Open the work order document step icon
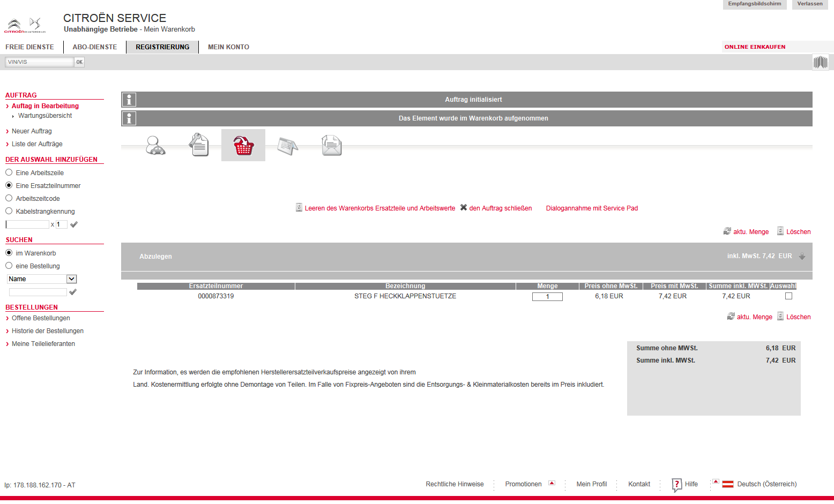This screenshot has height=504, width=834. tap(199, 145)
